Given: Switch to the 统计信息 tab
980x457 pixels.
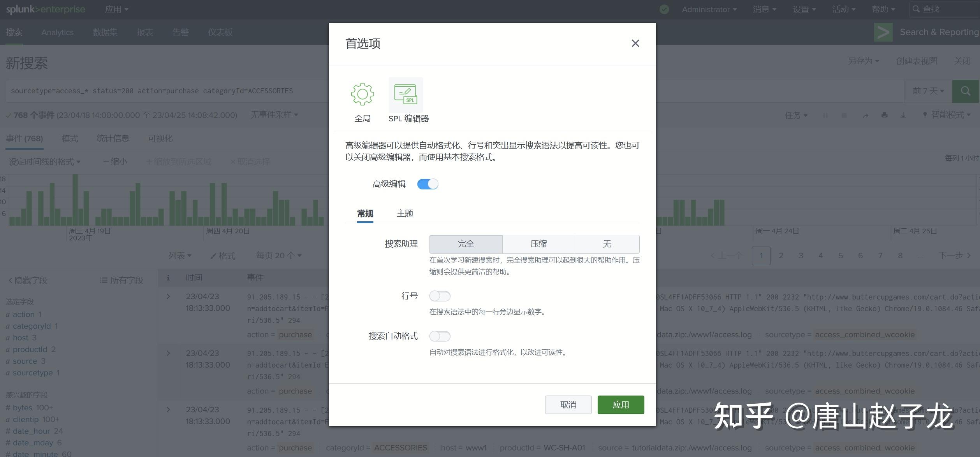Looking at the screenshot, I should [113, 138].
